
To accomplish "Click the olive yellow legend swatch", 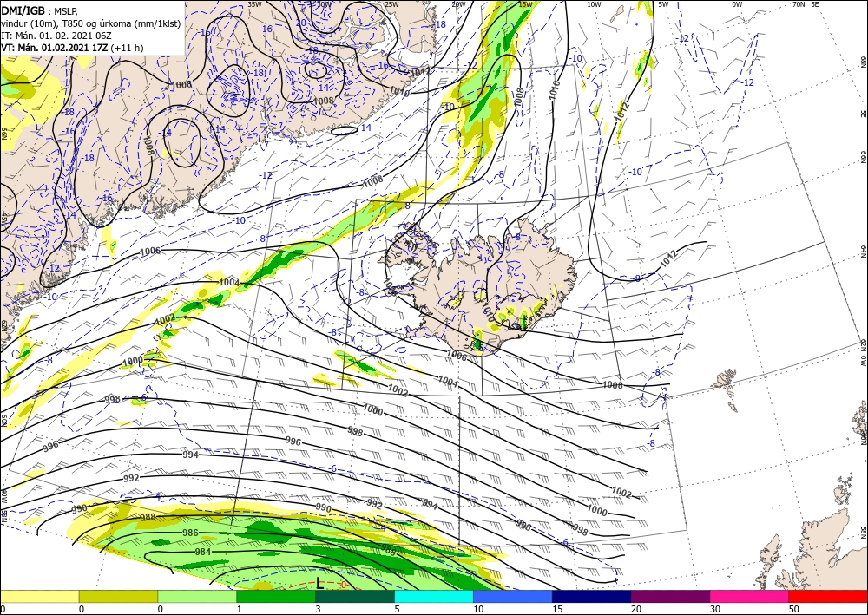I will click(118, 596).
